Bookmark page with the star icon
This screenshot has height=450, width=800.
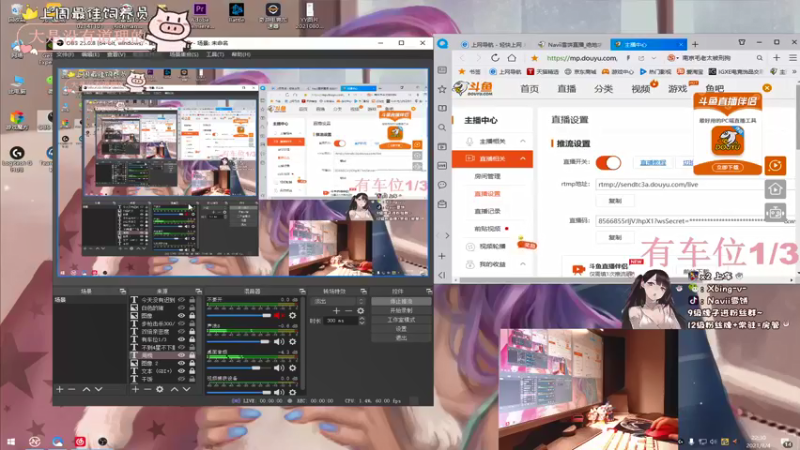pos(534,58)
